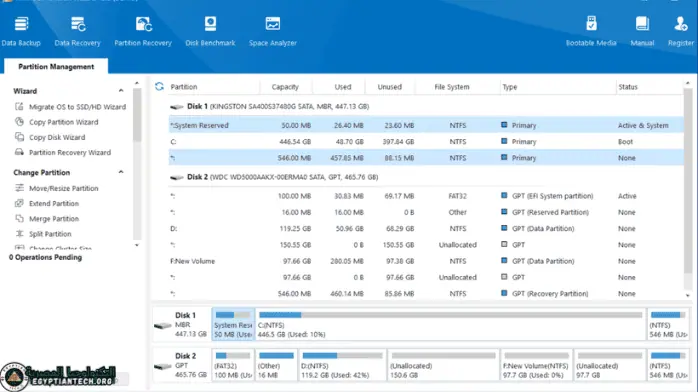Create Bootable Media
The height and width of the screenshot is (392, 698).
point(591,31)
